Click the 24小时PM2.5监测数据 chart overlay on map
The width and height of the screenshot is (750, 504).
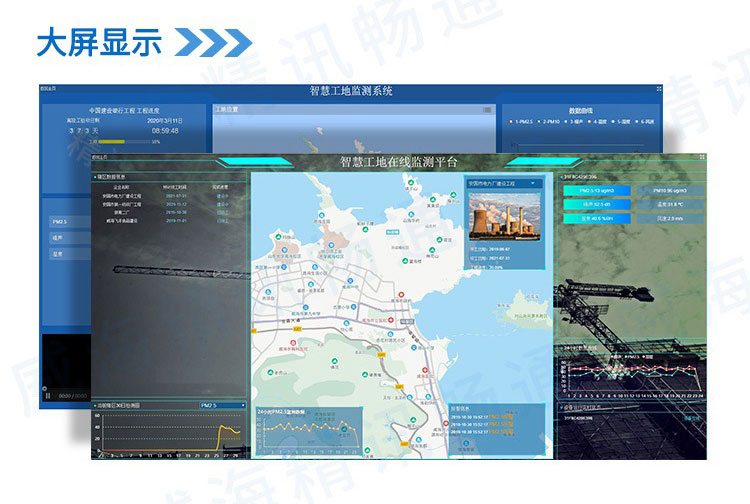pyautogui.click(x=309, y=430)
